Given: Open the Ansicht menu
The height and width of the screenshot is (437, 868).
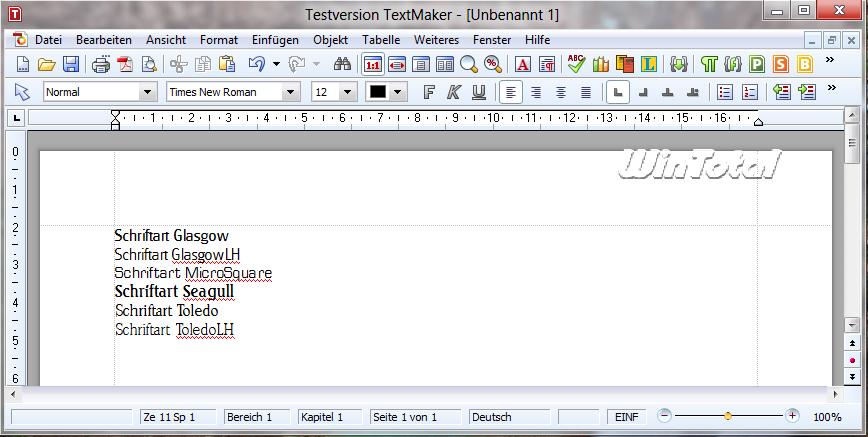Looking at the screenshot, I should point(166,40).
